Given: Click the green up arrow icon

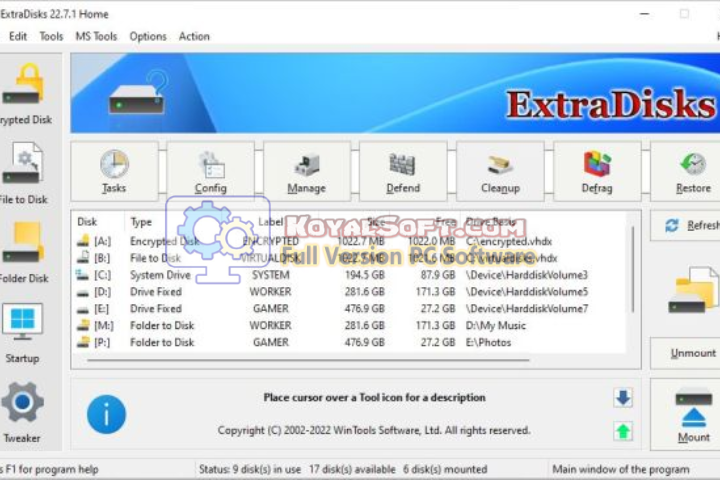Looking at the screenshot, I should 623,431.
